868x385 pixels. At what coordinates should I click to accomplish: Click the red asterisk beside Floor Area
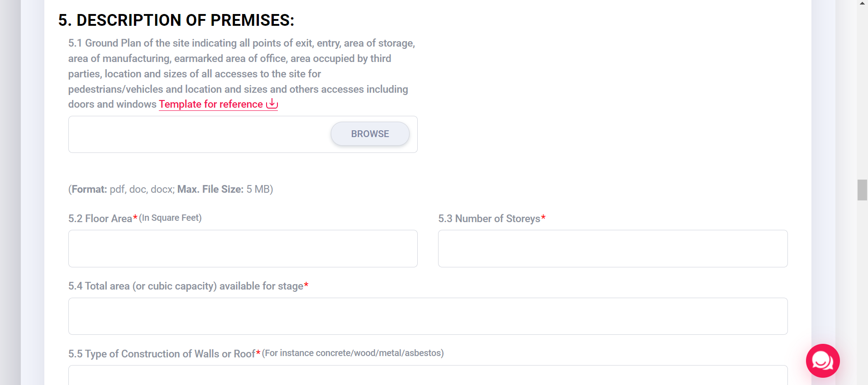pyautogui.click(x=134, y=217)
